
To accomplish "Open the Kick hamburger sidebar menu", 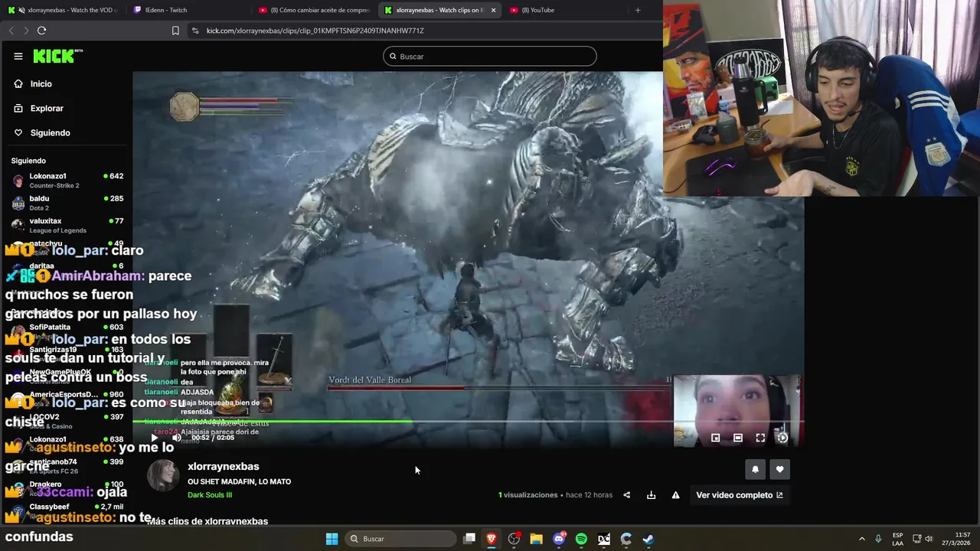I will tap(18, 56).
